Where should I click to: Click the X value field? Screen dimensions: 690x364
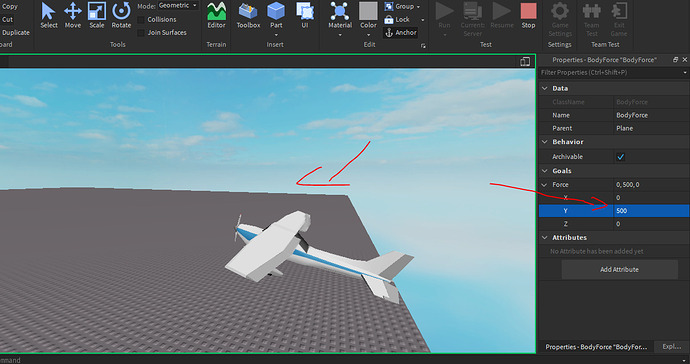651,198
